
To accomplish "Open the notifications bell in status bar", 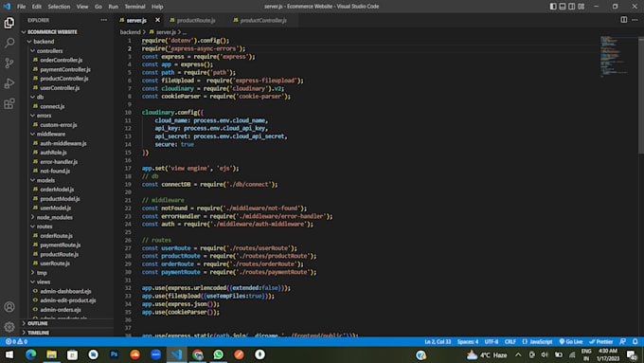I will (x=635, y=341).
